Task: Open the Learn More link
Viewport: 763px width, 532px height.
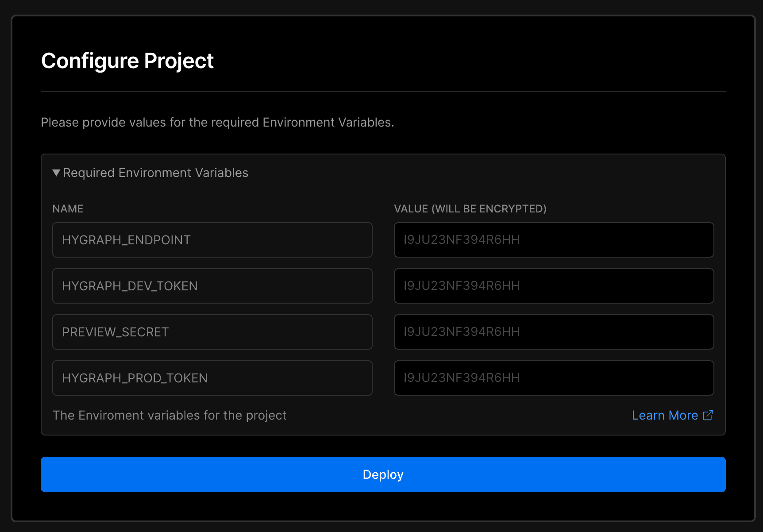Action: tap(665, 415)
